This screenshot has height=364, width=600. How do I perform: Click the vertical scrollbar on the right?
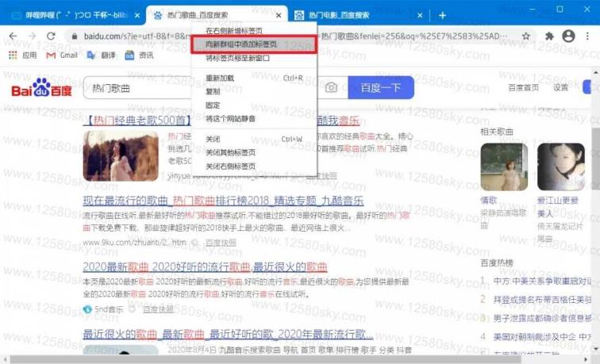[596, 157]
